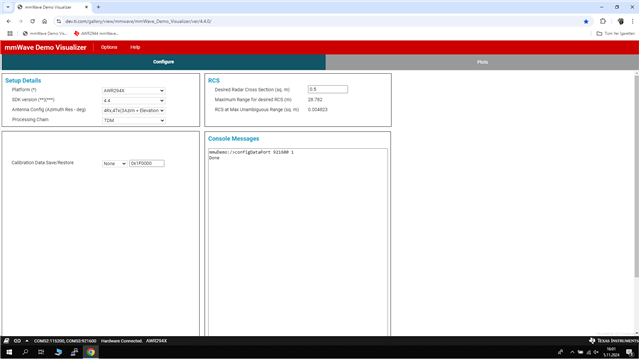This screenshot has height=361, width=640.
Task: Open a new browser tab with plus icon
Action: [98, 7]
